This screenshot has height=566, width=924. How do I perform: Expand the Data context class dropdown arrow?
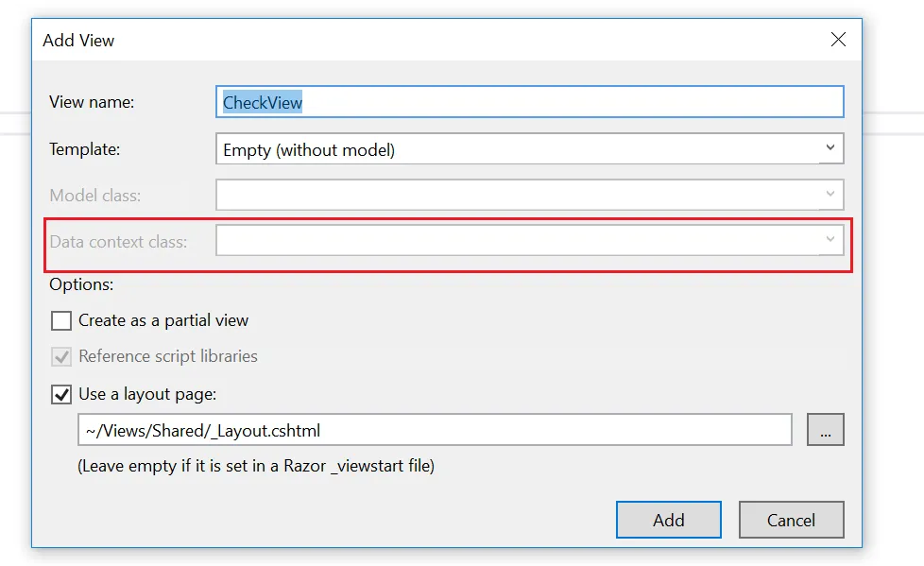(x=830, y=240)
